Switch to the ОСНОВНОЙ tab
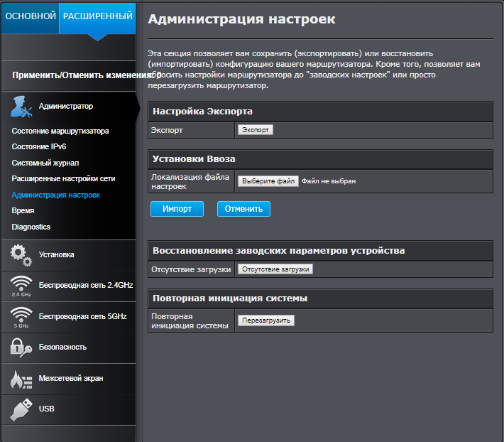Screen dimensions: 504x442 [x=30, y=16]
